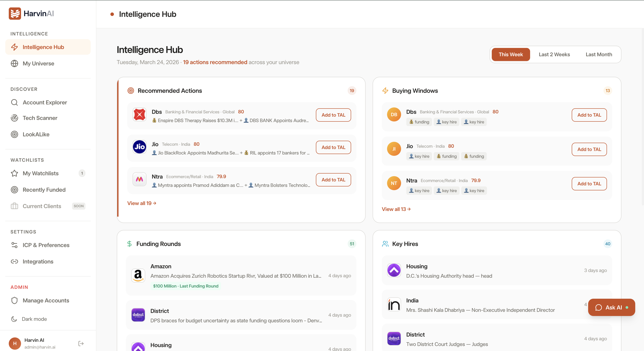644x351 pixels.
Task: Click the Jio logo in Recommended Actions
Action: [x=140, y=147]
